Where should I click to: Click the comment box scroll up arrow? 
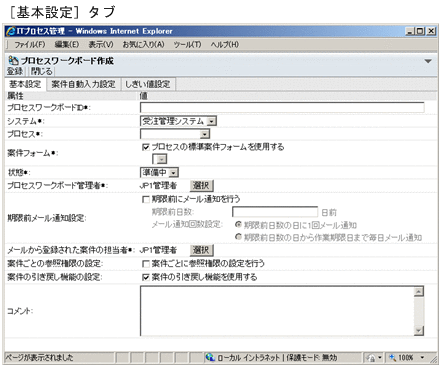click(x=419, y=292)
